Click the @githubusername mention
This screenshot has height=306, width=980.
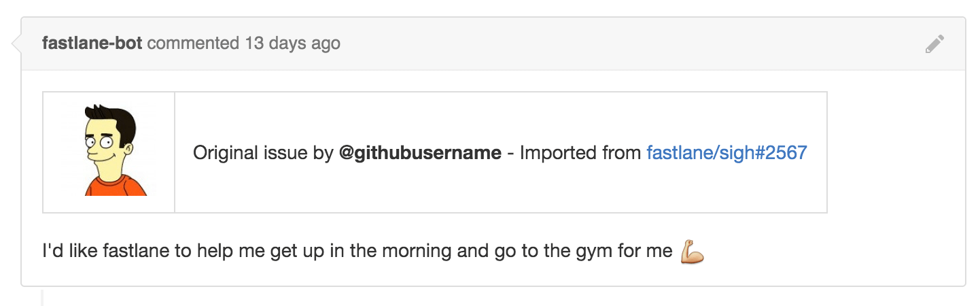[x=420, y=152]
